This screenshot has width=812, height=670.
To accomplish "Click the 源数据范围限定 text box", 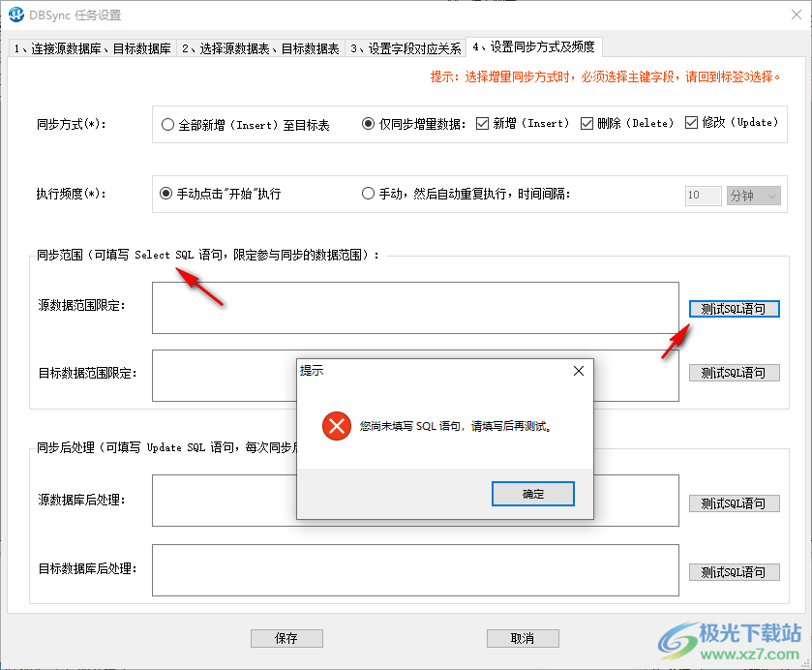I will [415, 308].
